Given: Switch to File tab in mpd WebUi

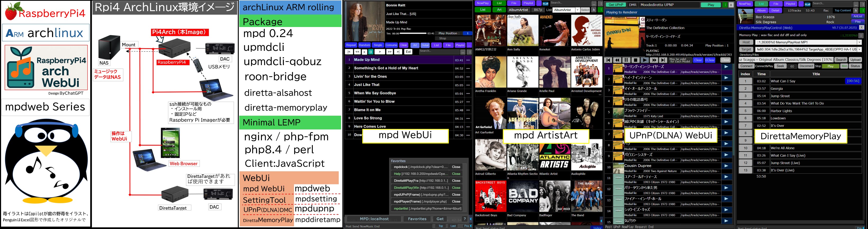Looking at the screenshot, I should [449, 45].
